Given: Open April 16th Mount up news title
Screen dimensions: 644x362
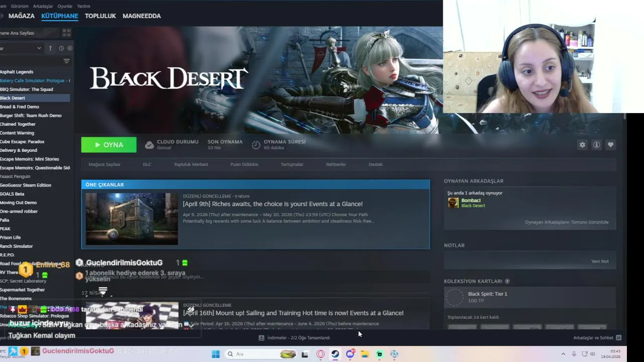Looking at the screenshot, I should point(293,313).
